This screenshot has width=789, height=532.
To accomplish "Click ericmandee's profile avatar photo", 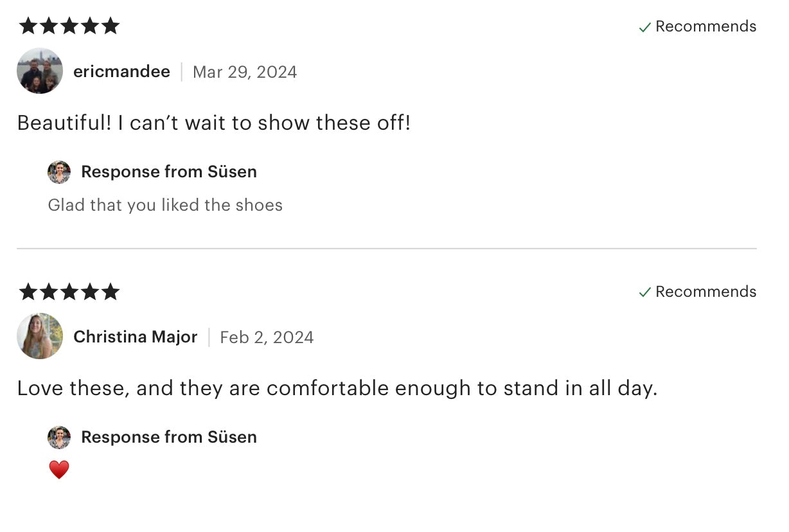I will [x=40, y=71].
